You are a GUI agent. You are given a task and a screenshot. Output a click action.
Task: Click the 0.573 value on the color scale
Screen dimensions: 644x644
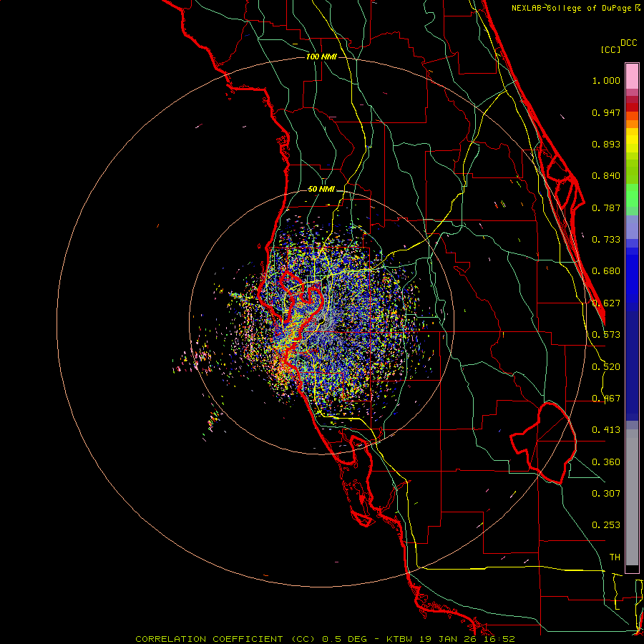click(606, 335)
